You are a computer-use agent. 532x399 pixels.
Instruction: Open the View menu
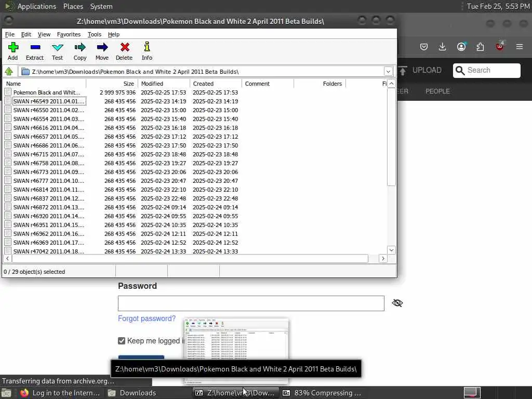click(x=44, y=34)
